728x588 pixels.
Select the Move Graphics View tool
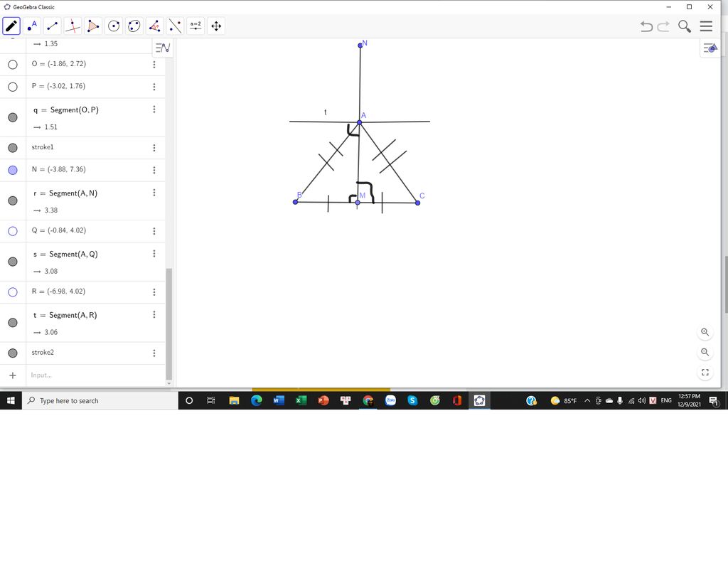pyautogui.click(x=216, y=26)
